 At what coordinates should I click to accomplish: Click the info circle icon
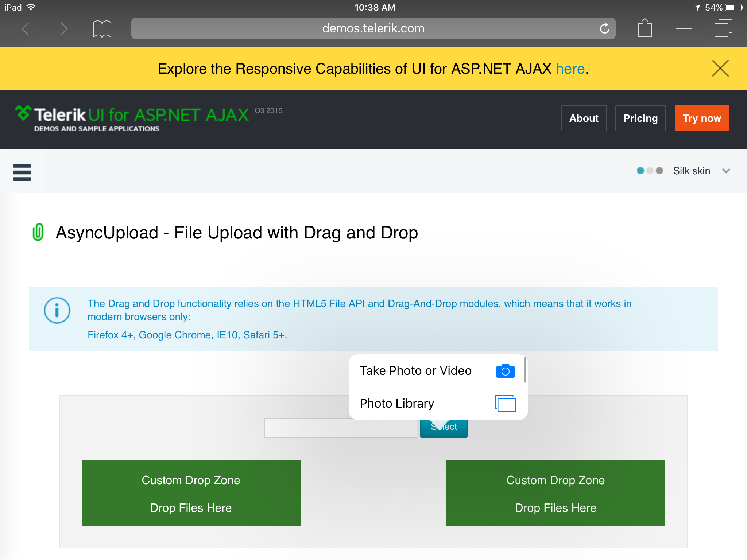pyautogui.click(x=57, y=311)
